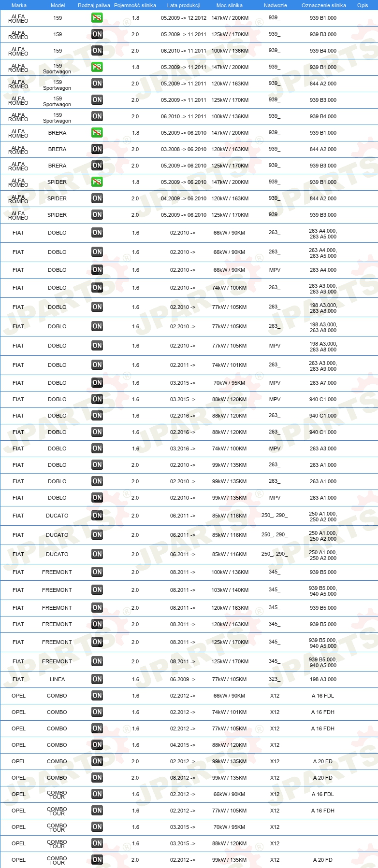This screenshot has width=378, height=868.
Task: Click the ON icon in the OPEL COMBO 04.2015 row
Action: click(x=97, y=745)
